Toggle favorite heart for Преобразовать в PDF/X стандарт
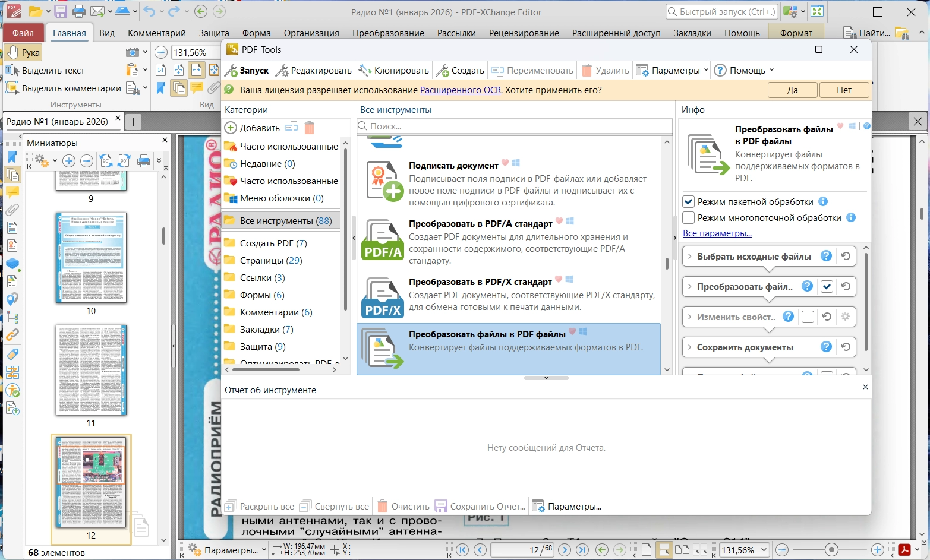Image resolution: width=930 pixels, height=560 pixels. click(x=559, y=279)
